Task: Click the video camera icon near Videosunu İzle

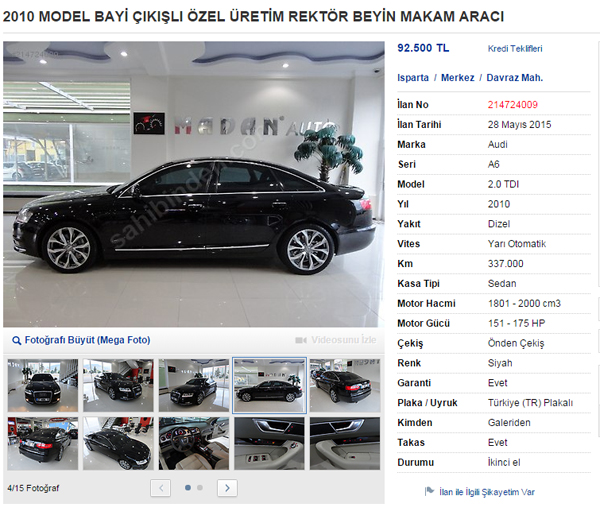Action: [301, 340]
